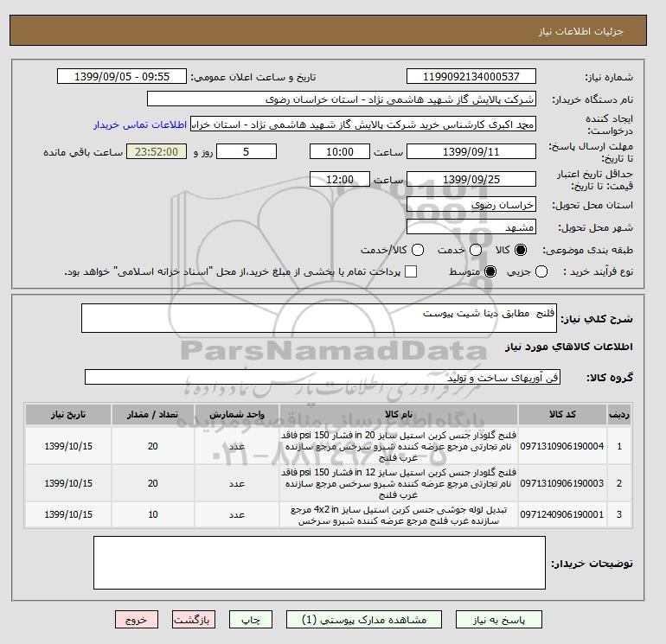Focus the شماره نیاز number field
The image size is (666, 644).
tap(471, 76)
